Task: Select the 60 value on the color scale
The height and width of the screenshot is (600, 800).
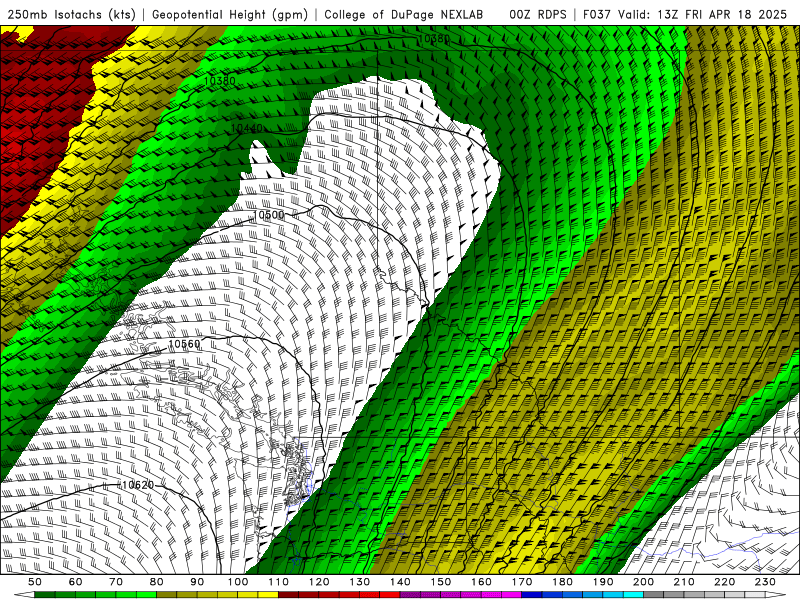Action: tap(76, 582)
